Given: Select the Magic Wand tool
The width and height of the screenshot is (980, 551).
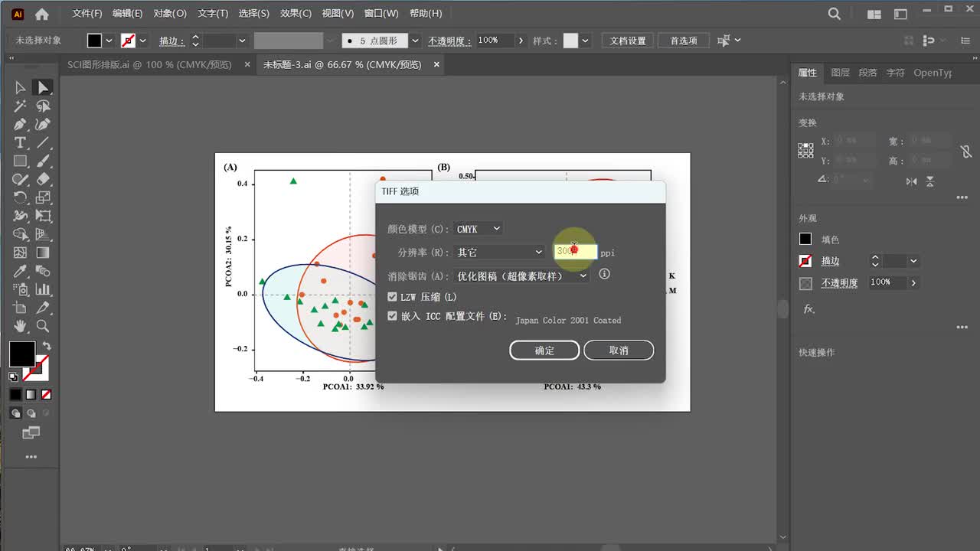Looking at the screenshot, I should pyautogui.click(x=20, y=106).
